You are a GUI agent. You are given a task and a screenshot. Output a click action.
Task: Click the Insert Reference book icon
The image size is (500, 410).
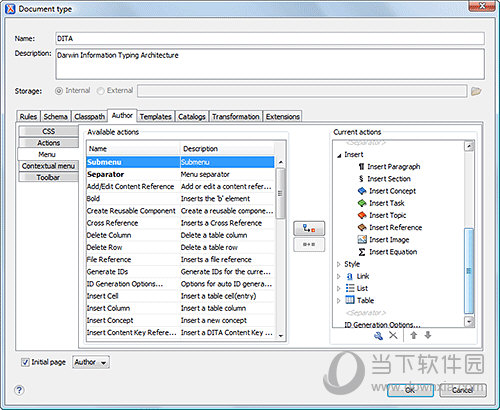pos(362,227)
